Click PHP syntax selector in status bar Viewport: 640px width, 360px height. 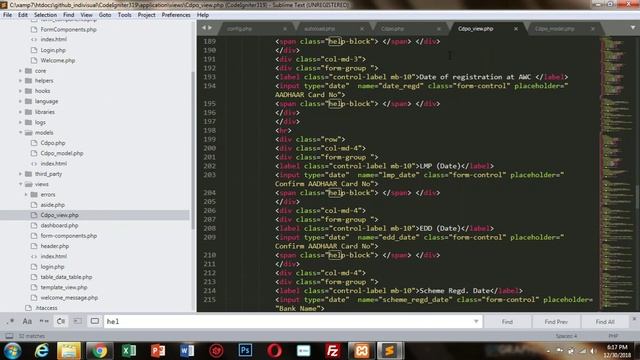click(x=613, y=336)
